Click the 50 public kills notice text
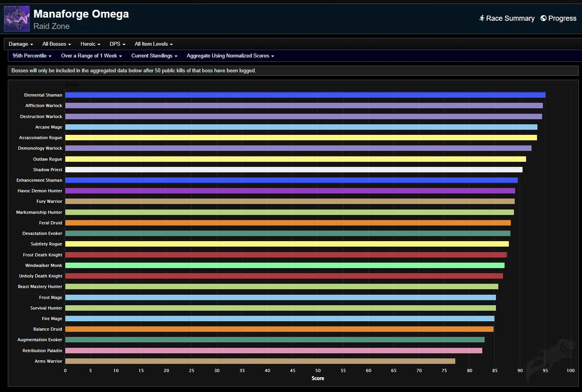The height and width of the screenshot is (392, 582). click(x=133, y=71)
